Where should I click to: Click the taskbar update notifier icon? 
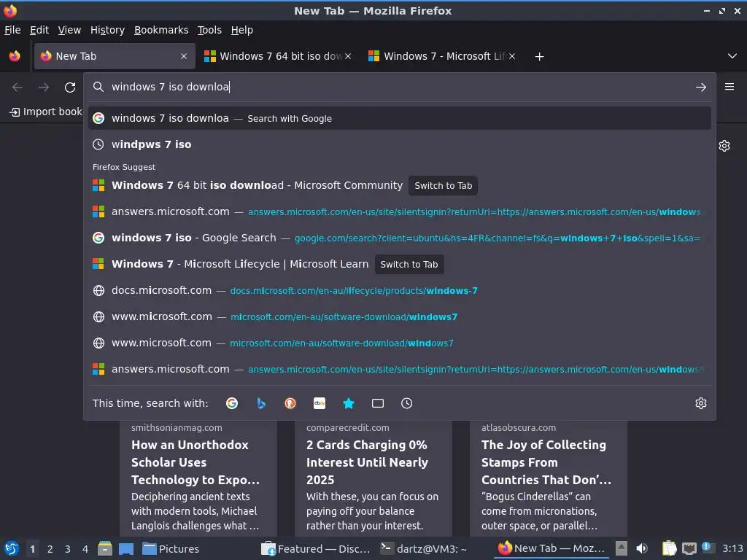pos(707,548)
